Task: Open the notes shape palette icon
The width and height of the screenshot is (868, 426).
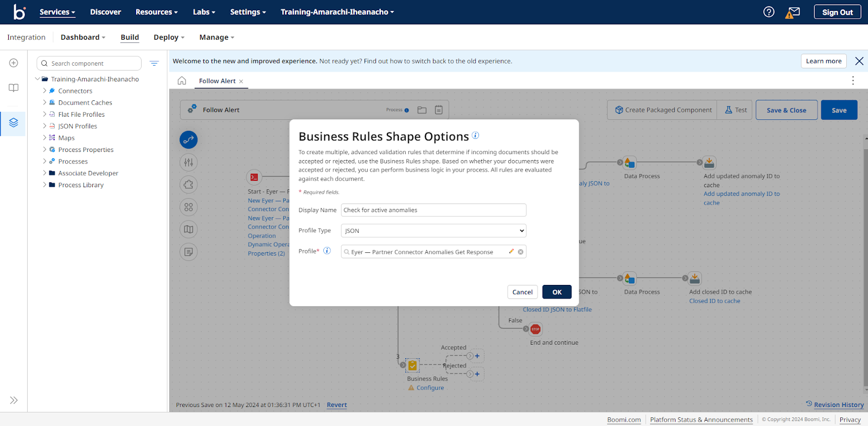Action: 188,252
